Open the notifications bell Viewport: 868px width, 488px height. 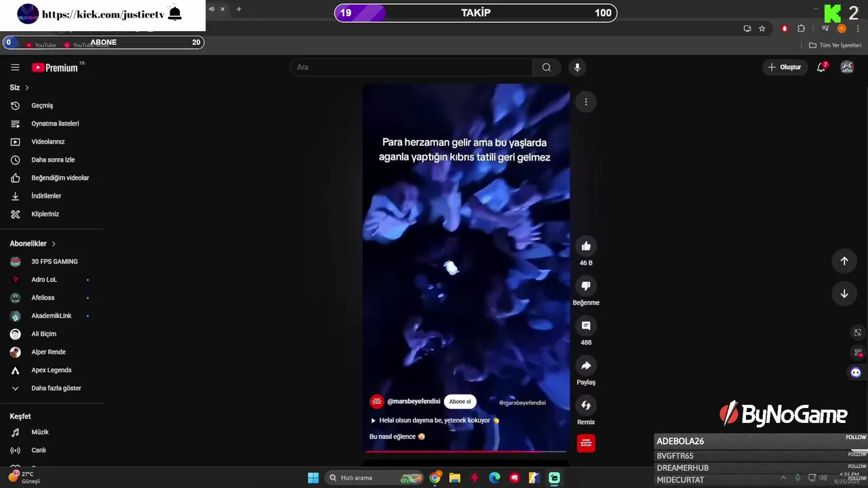(x=821, y=67)
